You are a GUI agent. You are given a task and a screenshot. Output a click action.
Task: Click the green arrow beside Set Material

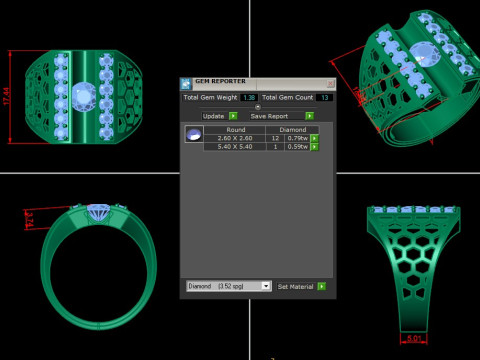tap(322, 286)
